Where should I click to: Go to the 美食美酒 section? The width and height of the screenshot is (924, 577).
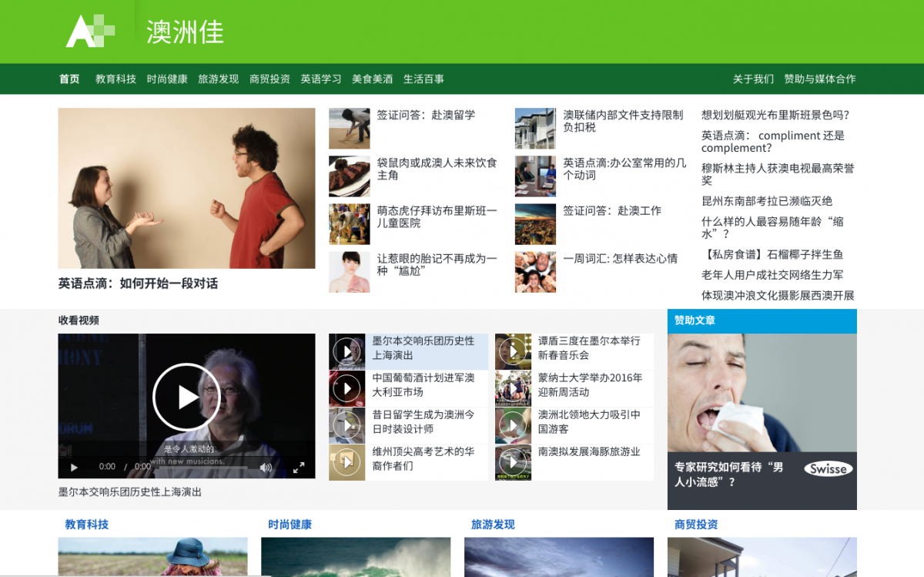tap(372, 79)
